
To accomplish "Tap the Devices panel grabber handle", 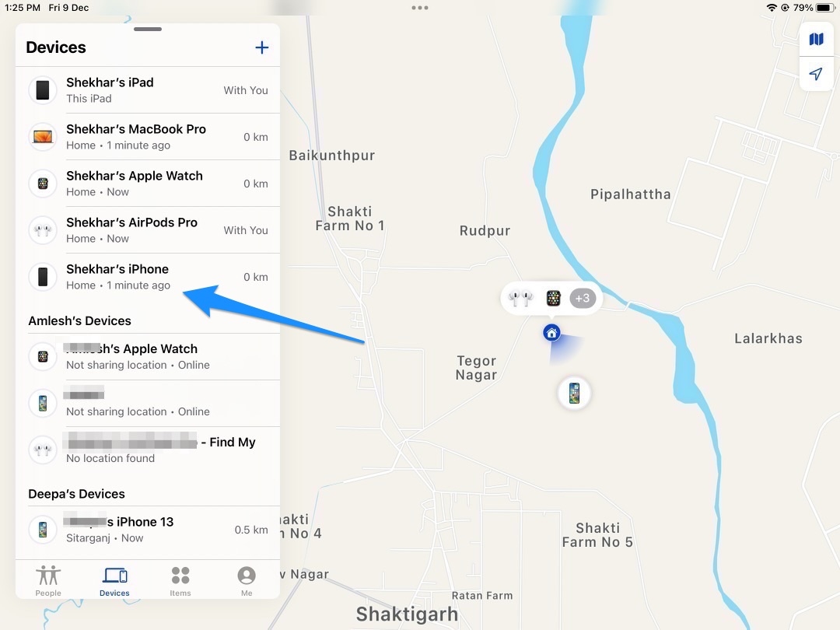I will [148, 29].
